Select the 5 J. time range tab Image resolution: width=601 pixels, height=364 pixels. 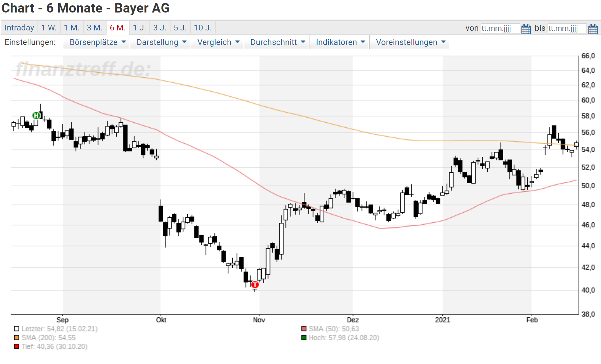180,28
